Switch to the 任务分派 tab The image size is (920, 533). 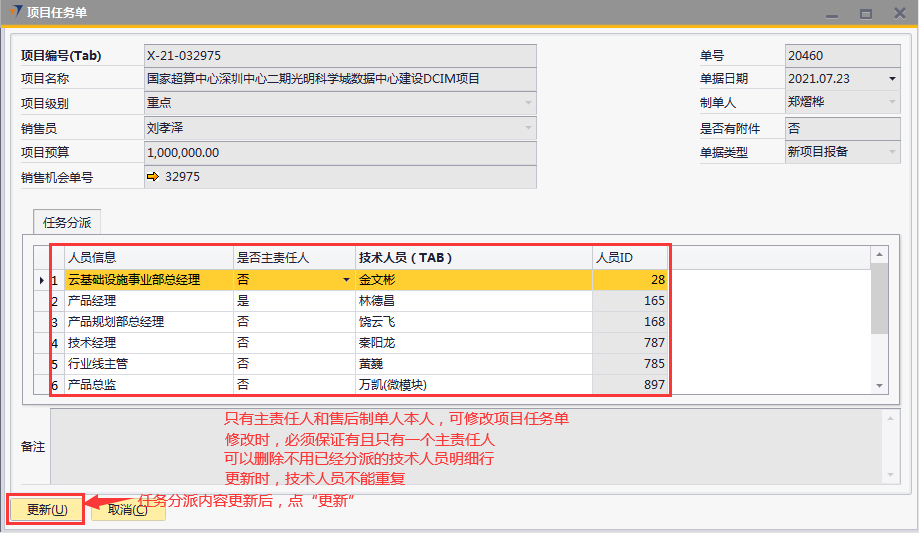[x=67, y=223]
